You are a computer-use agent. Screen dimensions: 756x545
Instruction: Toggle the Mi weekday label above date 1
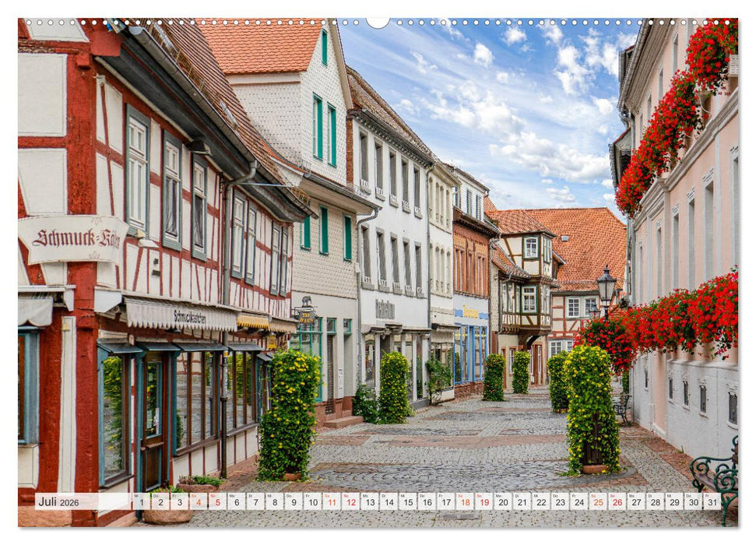click(135, 495)
